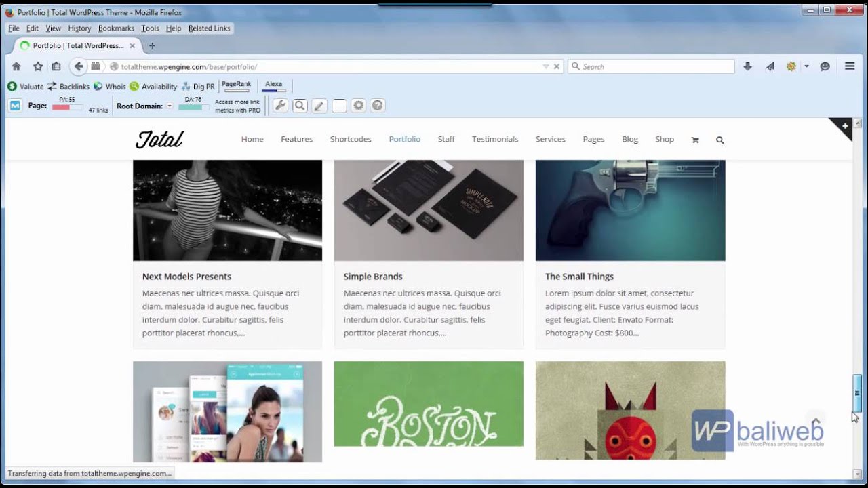Open the Related Links menu
Image resolution: width=868 pixels, height=488 pixels.
pos(209,28)
